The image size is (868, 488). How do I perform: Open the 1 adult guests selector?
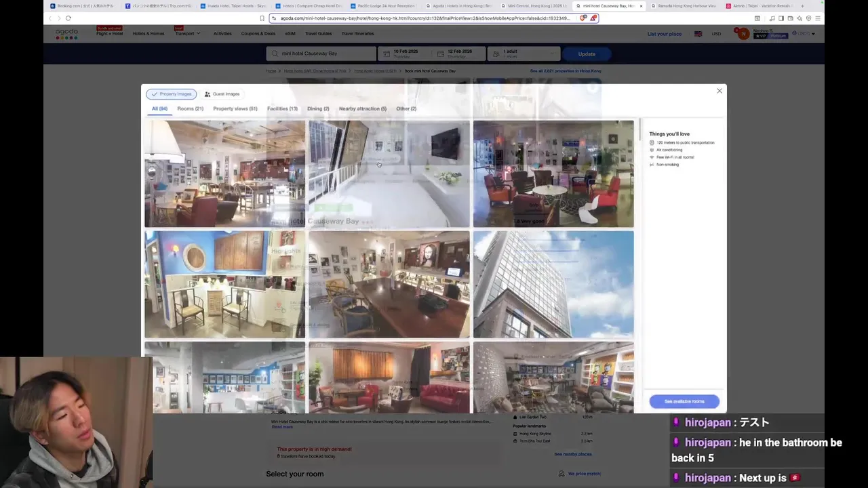pyautogui.click(x=523, y=54)
